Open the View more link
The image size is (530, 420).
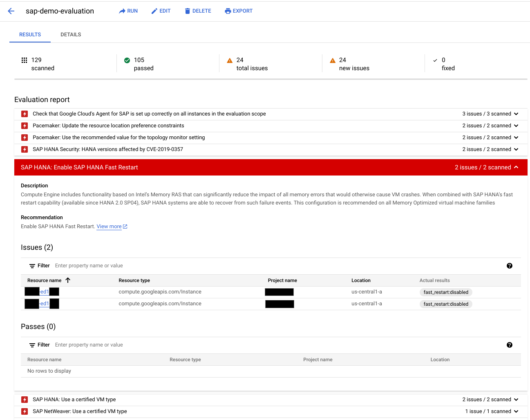109,227
